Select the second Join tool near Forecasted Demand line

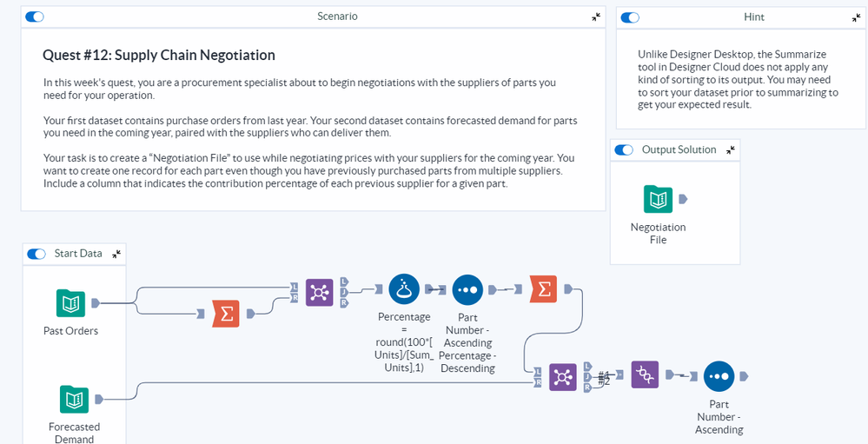[563, 376]
